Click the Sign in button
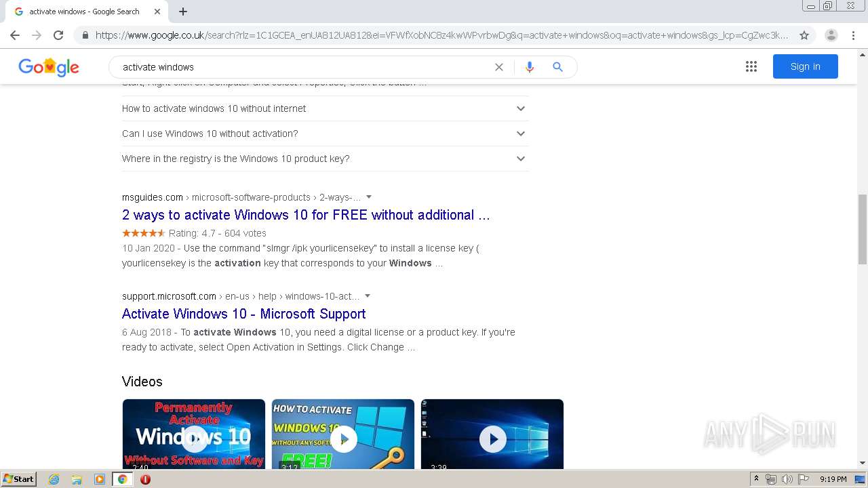 (x=805, y=66)
